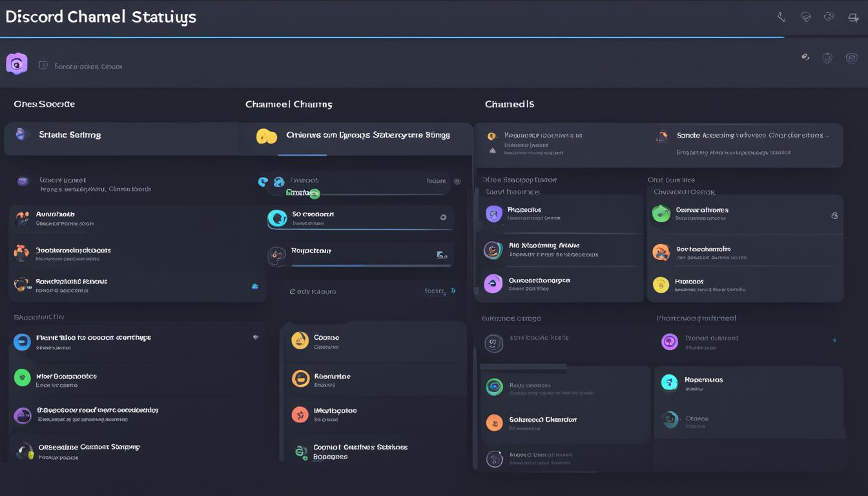This screenshot has width=868, height=496.
Task: Open the Hopemues item in bottom-right panel
Action: point(703,380)
